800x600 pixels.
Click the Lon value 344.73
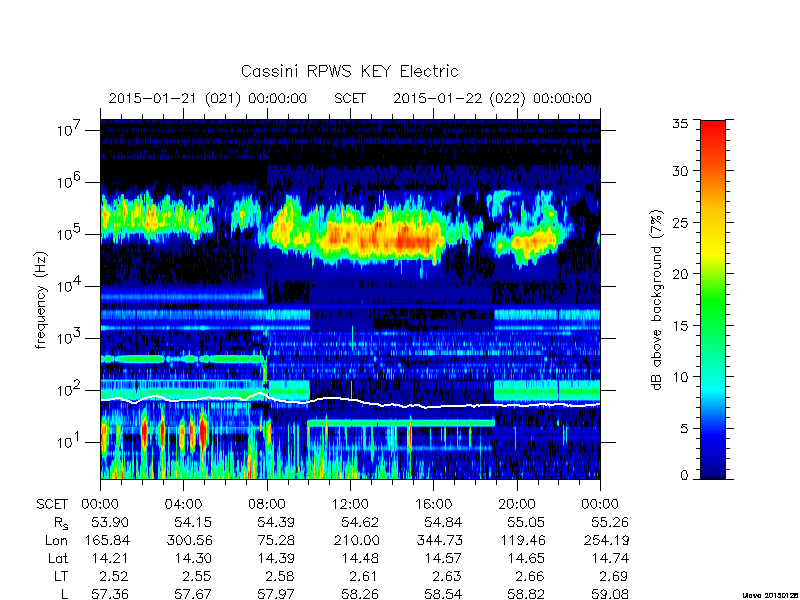[x=439, y=540]
